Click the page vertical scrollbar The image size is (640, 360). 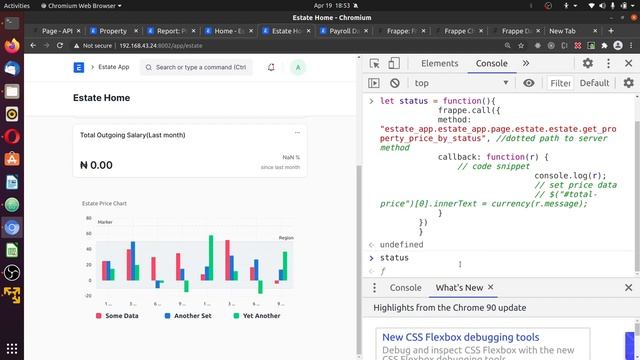tap(359, 261)
